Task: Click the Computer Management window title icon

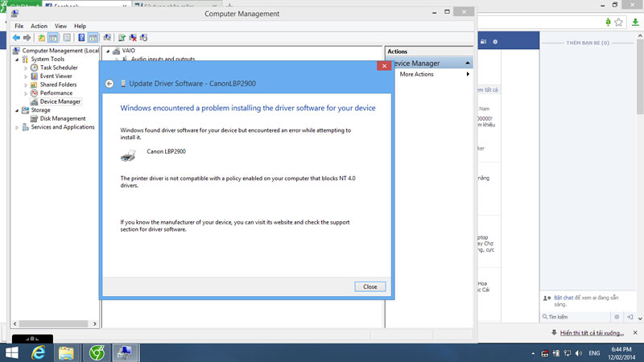Action: [14, 14]
